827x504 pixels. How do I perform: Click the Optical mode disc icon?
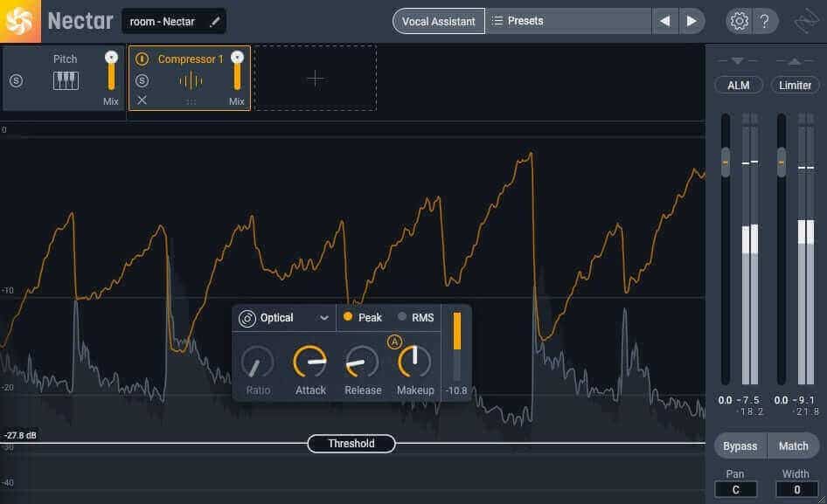click(247, 319)
